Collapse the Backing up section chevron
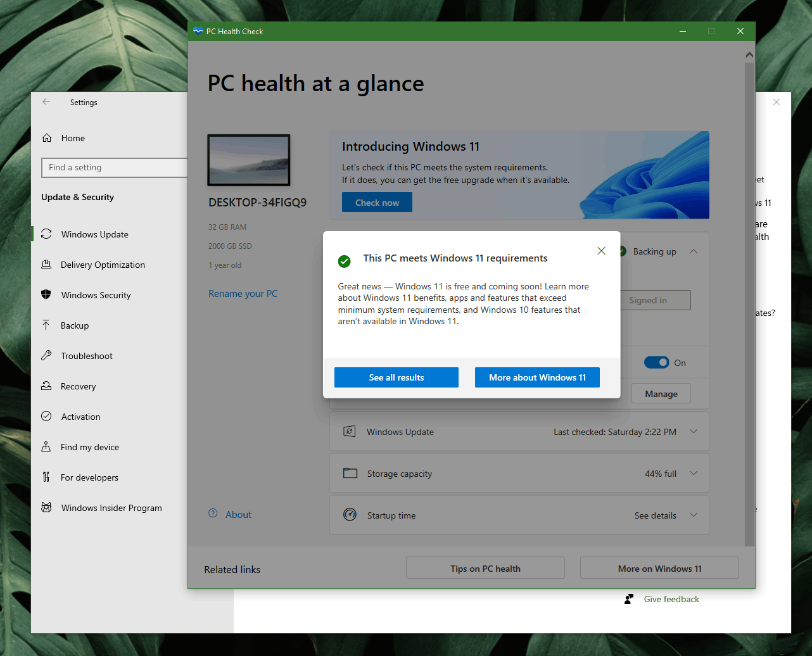The height and width of the screenshot is (656, 812). (x=694, y=251)
